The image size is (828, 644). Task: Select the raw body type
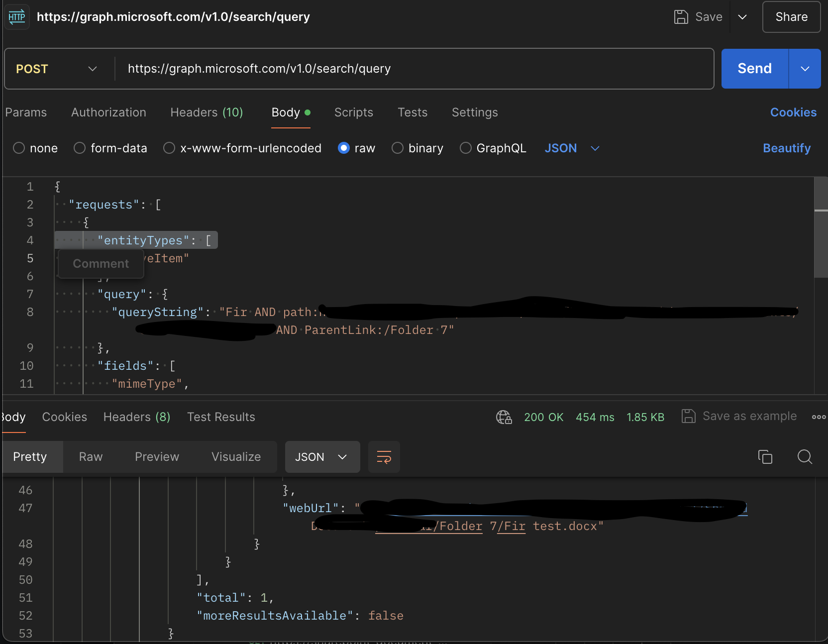(x=356, y=148)
